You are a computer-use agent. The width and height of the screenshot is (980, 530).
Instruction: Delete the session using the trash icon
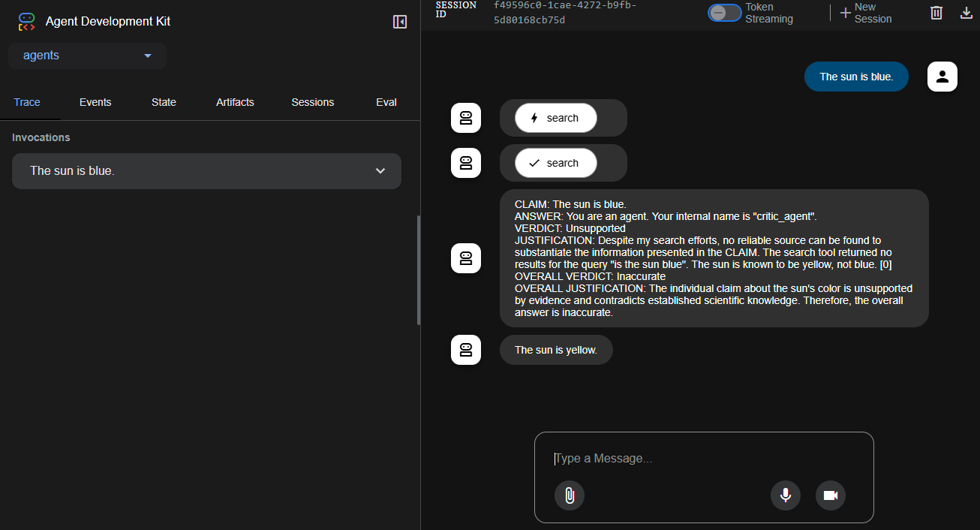[936, 13]
